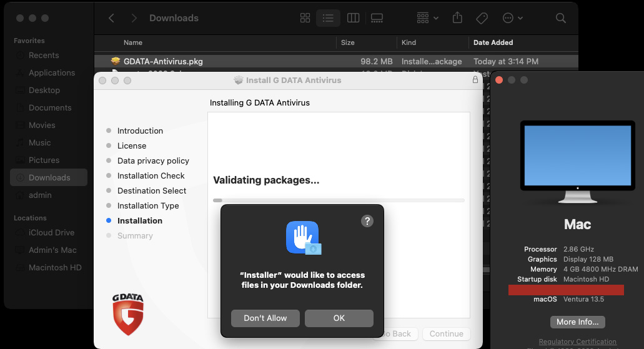The height and width of the screenshot is (349, 644).
Task: Click the Finder tags icon
Action: coord(482,18)
